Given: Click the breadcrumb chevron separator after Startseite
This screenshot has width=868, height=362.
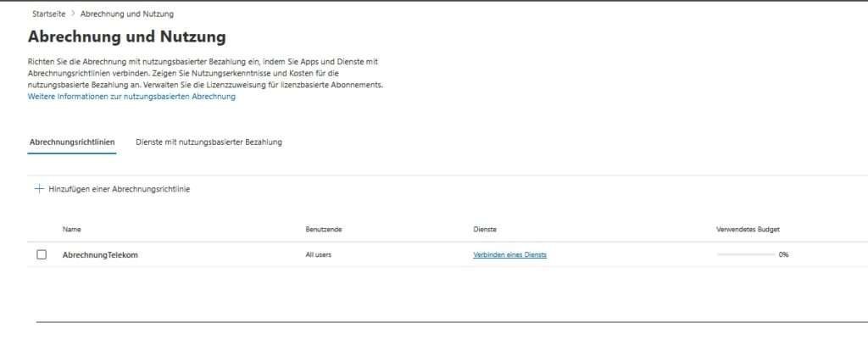Looking at the screenshot, I should click(x=72, y=14).
